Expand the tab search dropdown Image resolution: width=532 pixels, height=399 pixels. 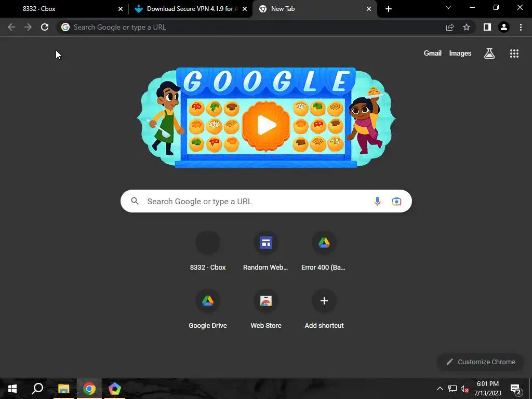point(448,7)
